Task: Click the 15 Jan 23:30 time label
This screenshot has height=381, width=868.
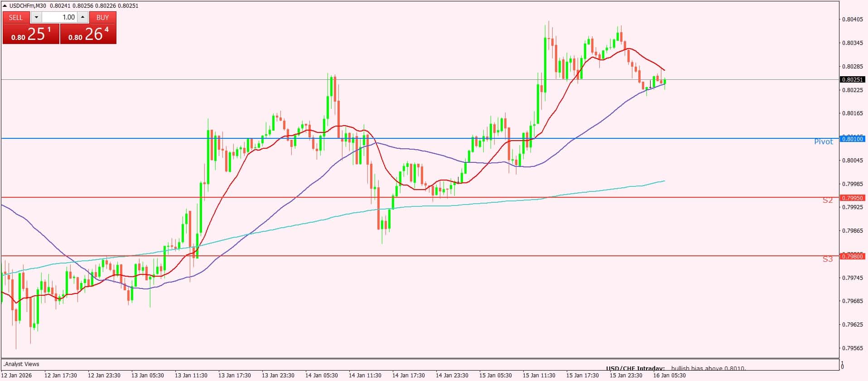Action: pyautogui.click(x=626, y=375)
